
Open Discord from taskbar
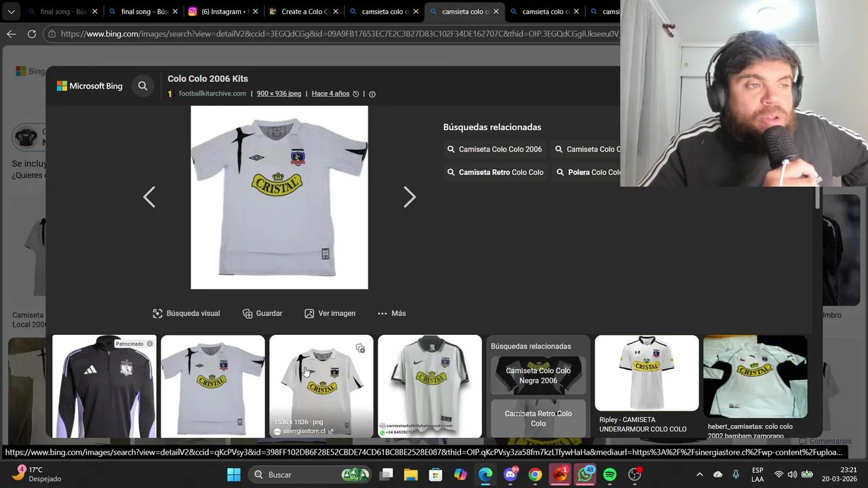511,474
